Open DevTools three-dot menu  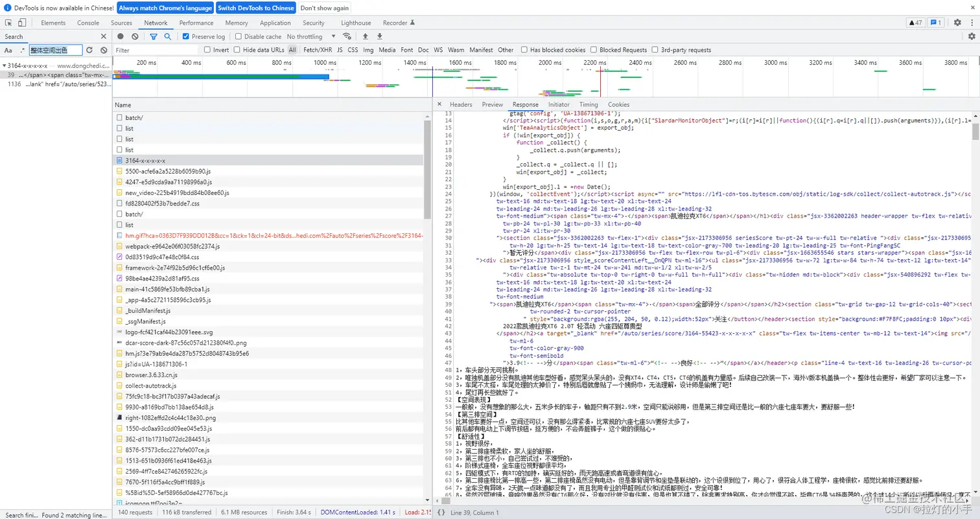click(x=972, y=23)
